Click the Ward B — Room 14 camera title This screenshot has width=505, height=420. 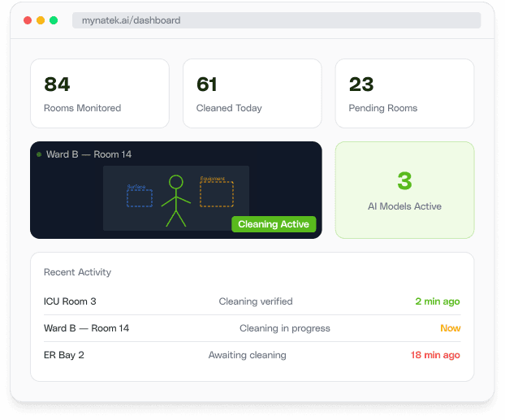click(88, 154)
